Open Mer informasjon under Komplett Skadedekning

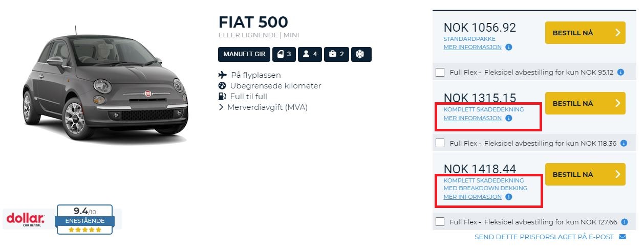tap(473, 118)
